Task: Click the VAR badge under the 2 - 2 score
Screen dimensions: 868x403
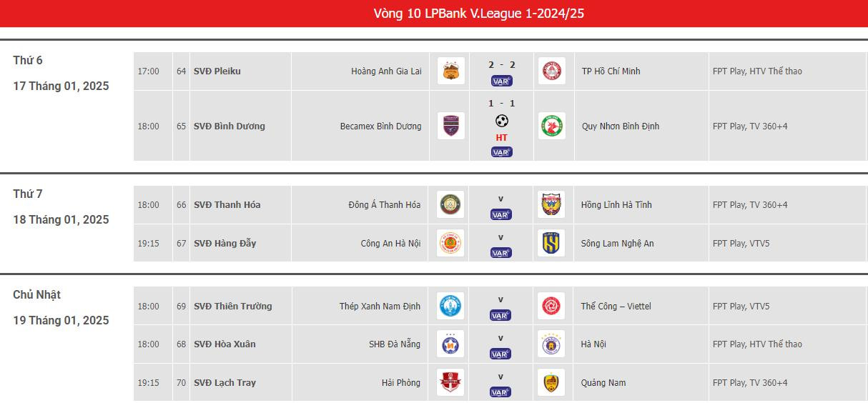Action: point(501,81)
